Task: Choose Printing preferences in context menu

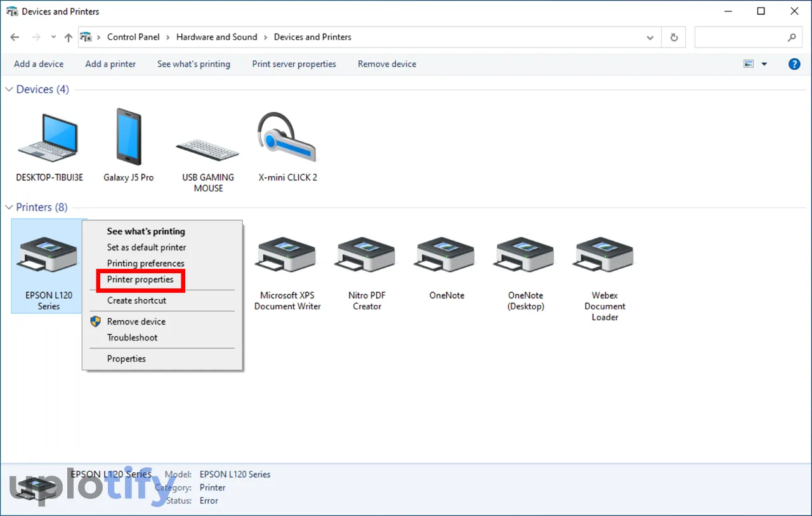Action: [146, 263]
